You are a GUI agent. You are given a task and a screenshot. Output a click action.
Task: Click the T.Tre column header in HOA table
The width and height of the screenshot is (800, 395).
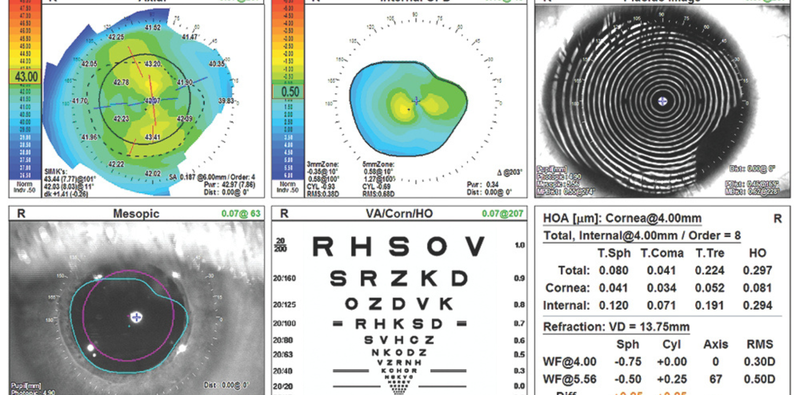[x=710, y=253]
